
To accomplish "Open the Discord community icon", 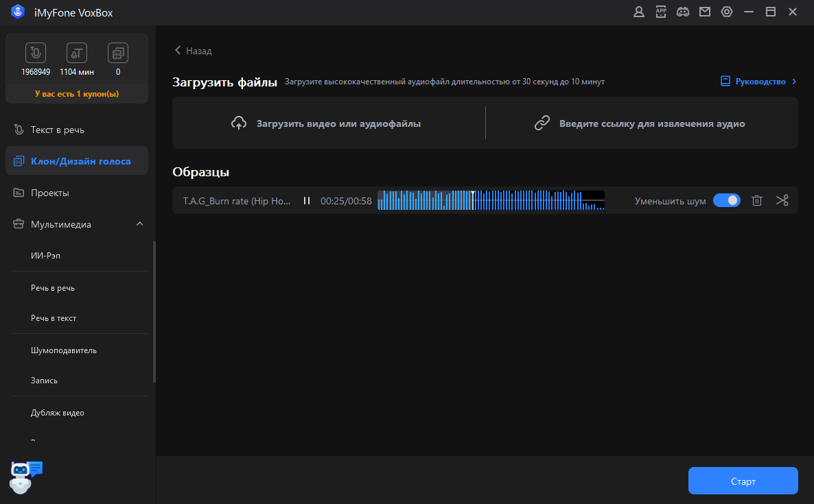I will coord(683,12).
